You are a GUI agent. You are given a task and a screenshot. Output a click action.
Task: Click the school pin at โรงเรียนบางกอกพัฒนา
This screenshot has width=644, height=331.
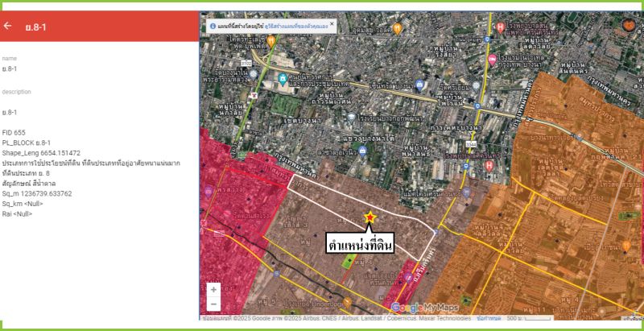[351, 118]
